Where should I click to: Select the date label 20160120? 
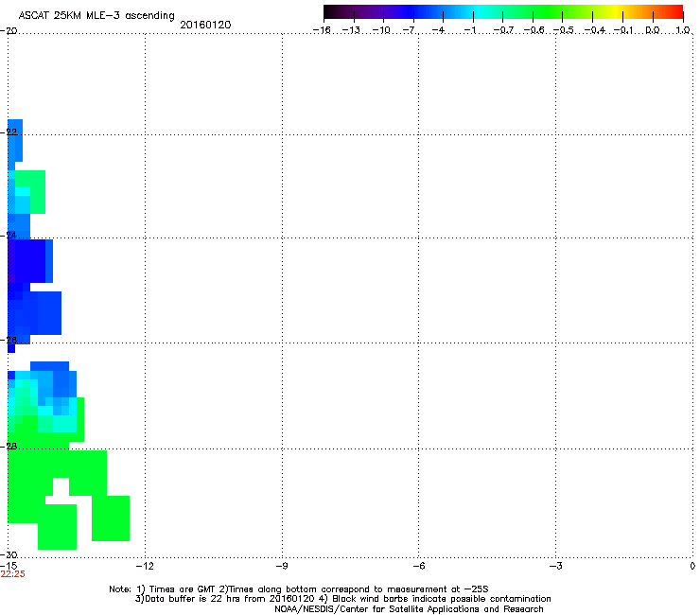point(205,25)
